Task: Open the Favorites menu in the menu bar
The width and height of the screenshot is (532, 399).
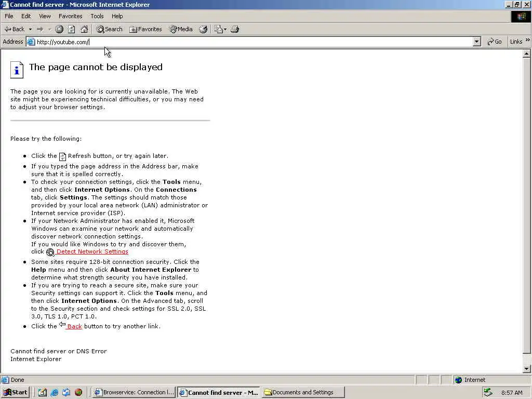Action: tap(70, 16)
